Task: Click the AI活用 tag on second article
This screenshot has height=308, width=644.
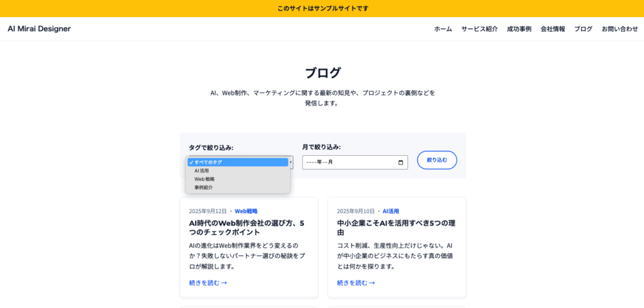Action: point(391,211)
